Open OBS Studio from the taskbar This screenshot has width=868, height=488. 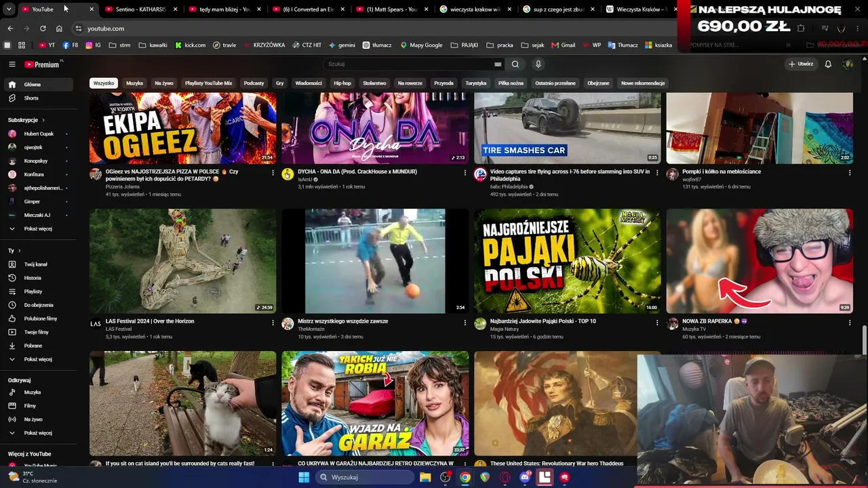click(x=446, y=477)
